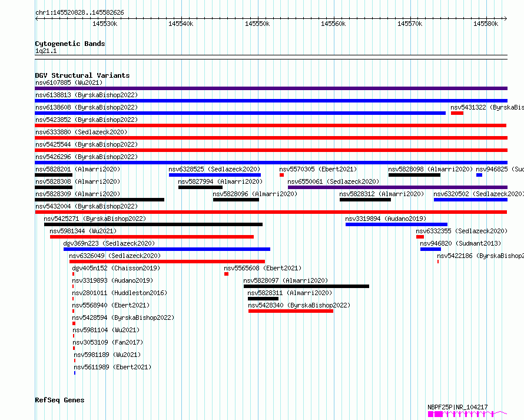The height and width of the screenshot is (420, 524).
Task: Click the chr1:145520828..145582626 region label
Action: coord(79,13)
